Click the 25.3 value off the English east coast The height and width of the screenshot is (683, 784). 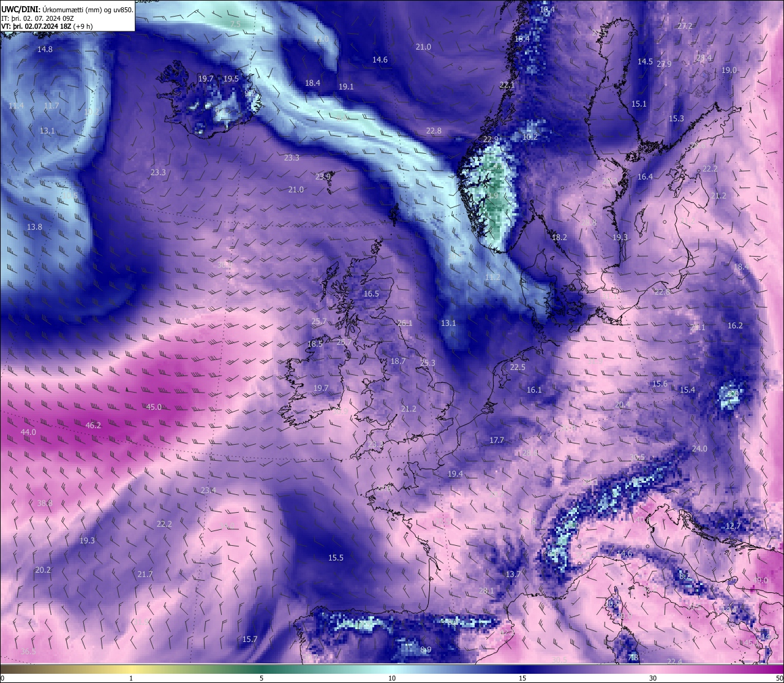click(x=428, y=363)
